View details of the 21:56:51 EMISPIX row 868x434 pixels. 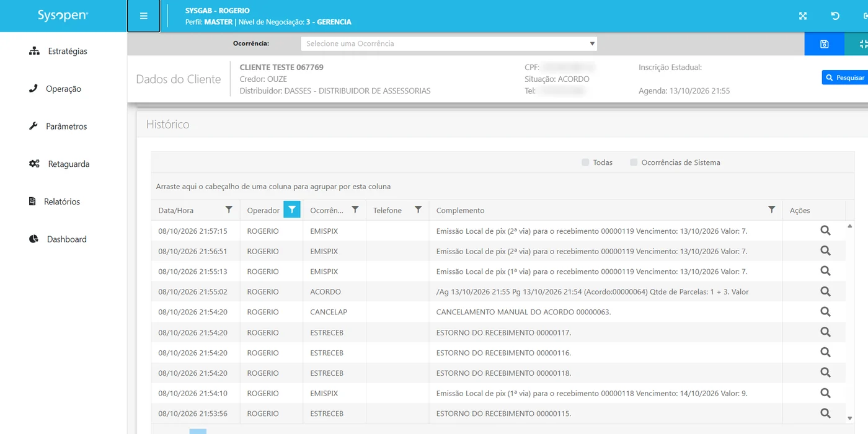point(825,251)
